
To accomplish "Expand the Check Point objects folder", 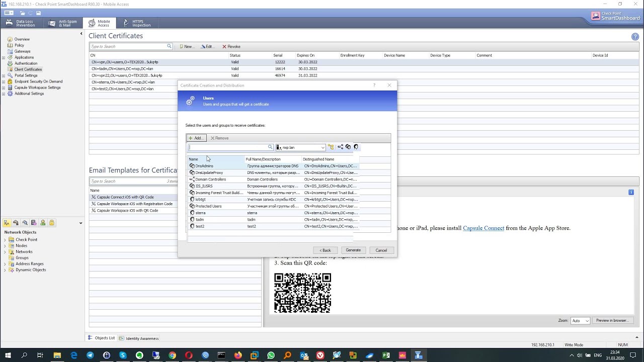I will [x=5, y=240].
